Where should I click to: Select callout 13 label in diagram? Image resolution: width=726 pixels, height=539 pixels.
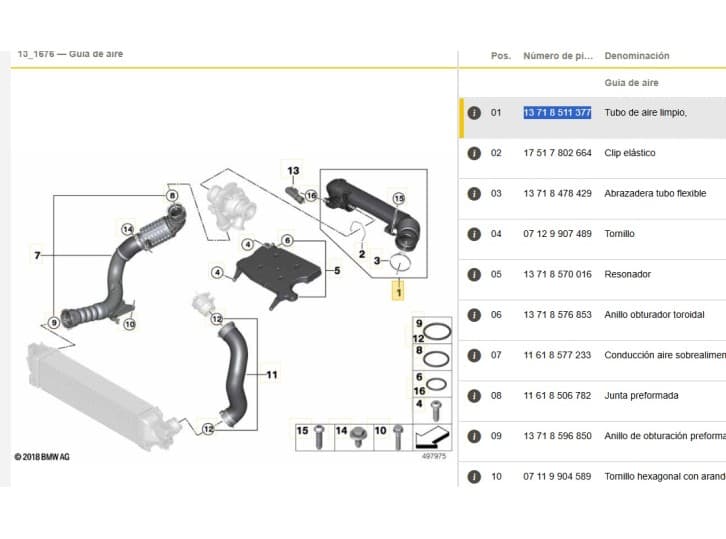[x=293, y=170]
